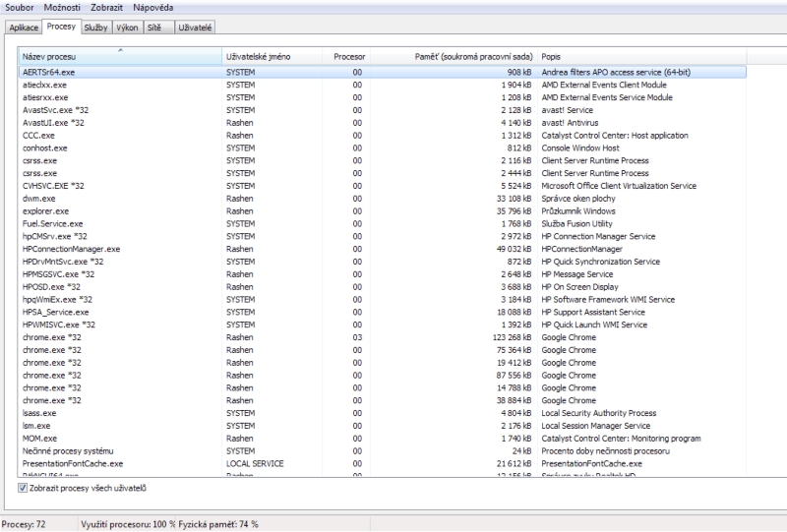This screenshot has height=532, width=787.
Task: Open the Zobrazit menu
Action: [x=106, y=8]
